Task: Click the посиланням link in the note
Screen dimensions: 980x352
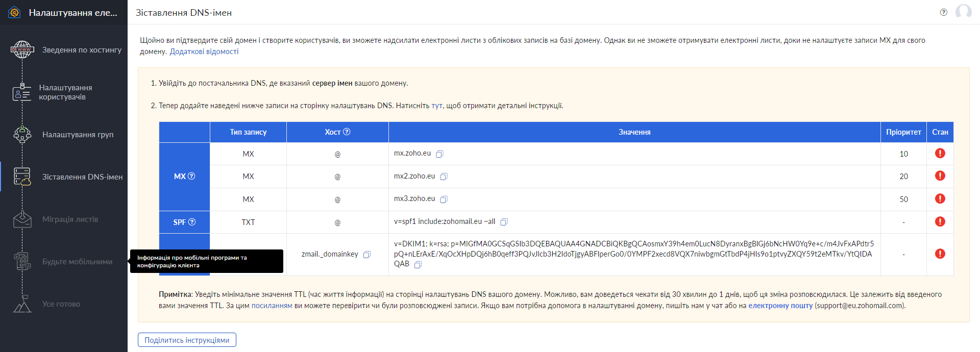Action: [272, 306]
